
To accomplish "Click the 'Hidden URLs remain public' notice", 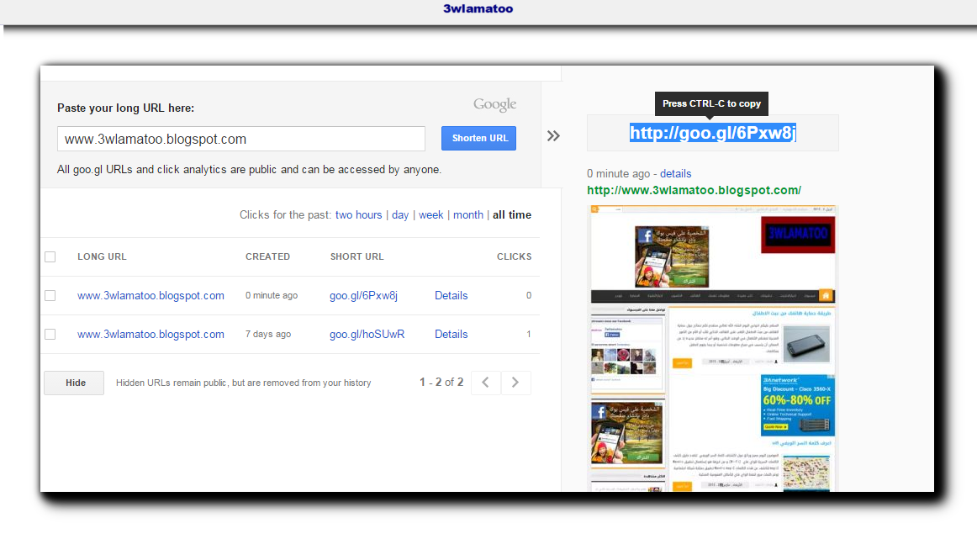I will [x=244, y=383].
